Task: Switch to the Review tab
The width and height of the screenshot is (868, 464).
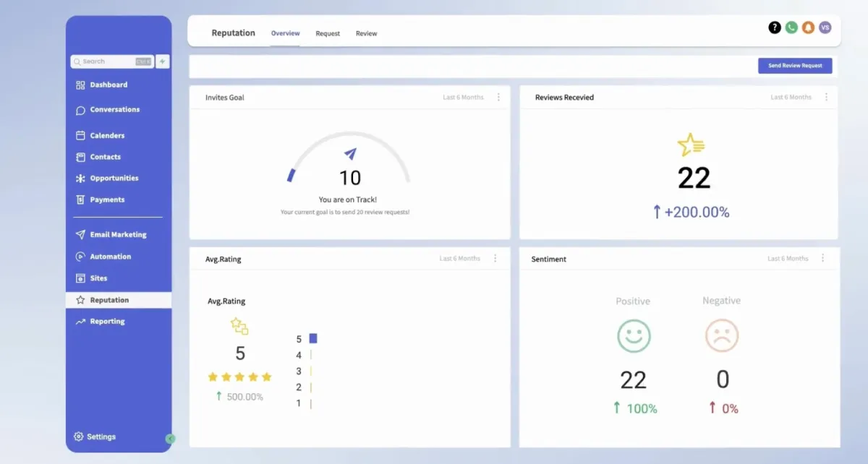Action: [366, 33]
